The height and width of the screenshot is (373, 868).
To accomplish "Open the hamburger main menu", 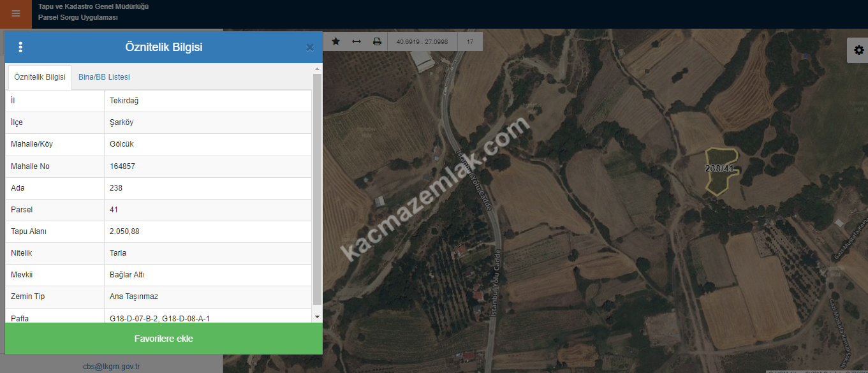I will [16, 14].
